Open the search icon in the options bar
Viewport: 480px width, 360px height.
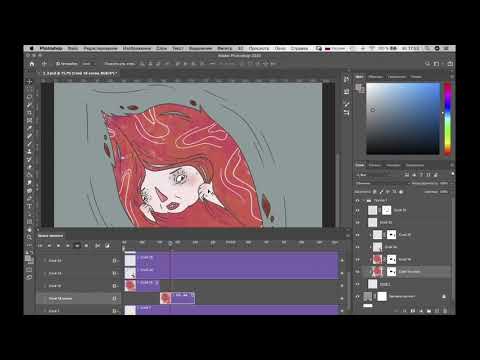[x=428, y=64]
